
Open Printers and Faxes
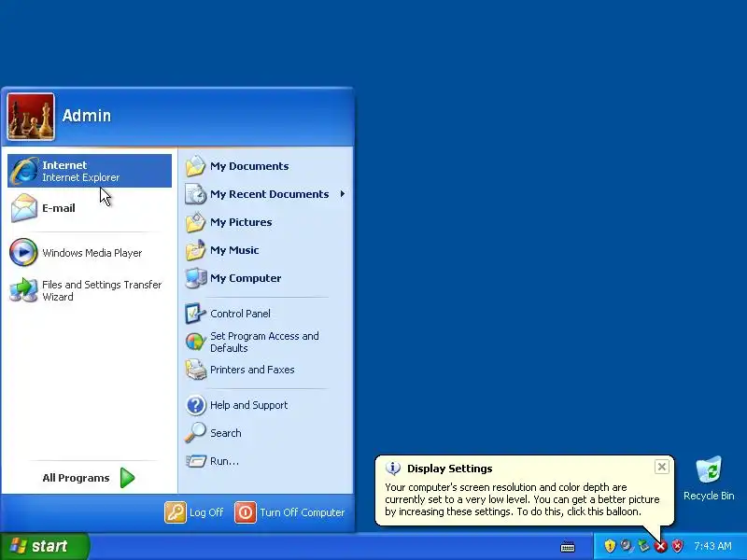267,370
